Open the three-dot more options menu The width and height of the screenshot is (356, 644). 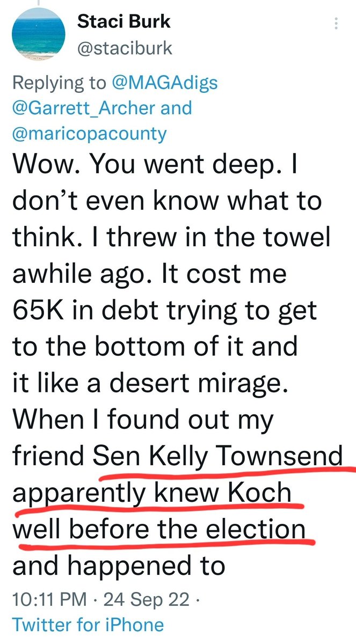[336, 24]
